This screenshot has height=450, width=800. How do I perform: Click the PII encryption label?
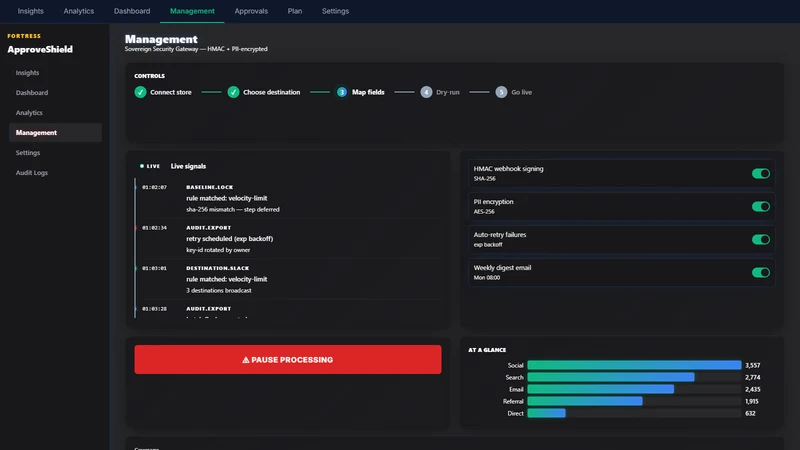click(493, 202)
